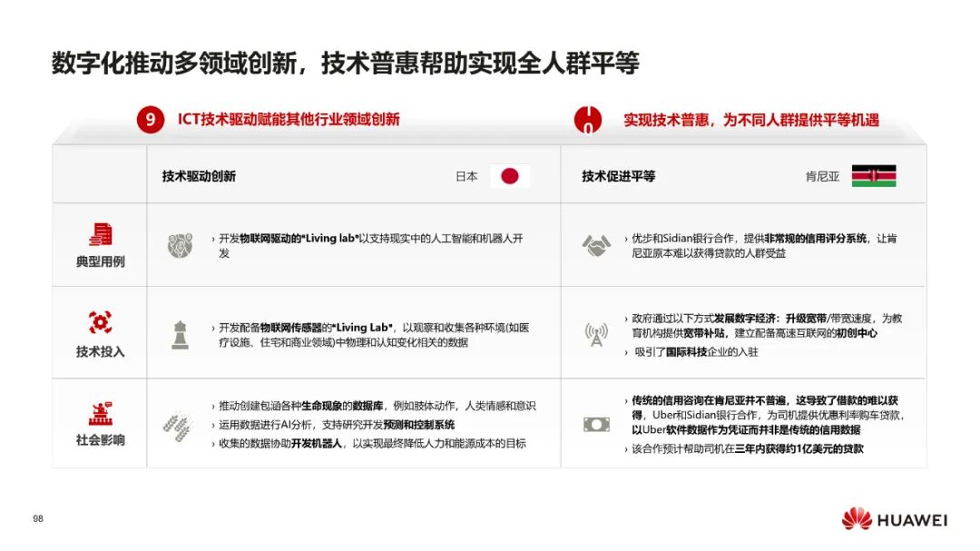Click the bullet 政府通过以下方式发展数字经济

(766, 326)
